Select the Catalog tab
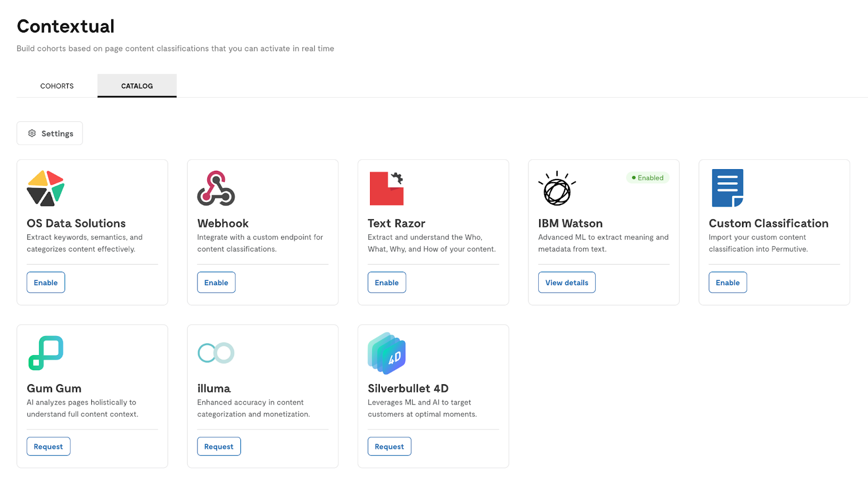The height and width of the screenshot is (483, 868). 137,86
